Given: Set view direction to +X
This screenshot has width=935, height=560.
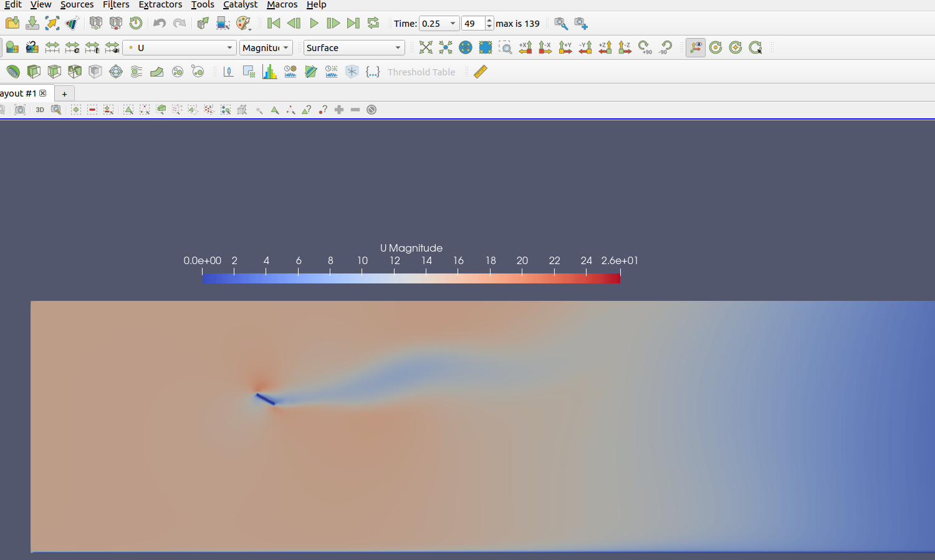Looking at the screenshot, I should [x=525, y=47].
